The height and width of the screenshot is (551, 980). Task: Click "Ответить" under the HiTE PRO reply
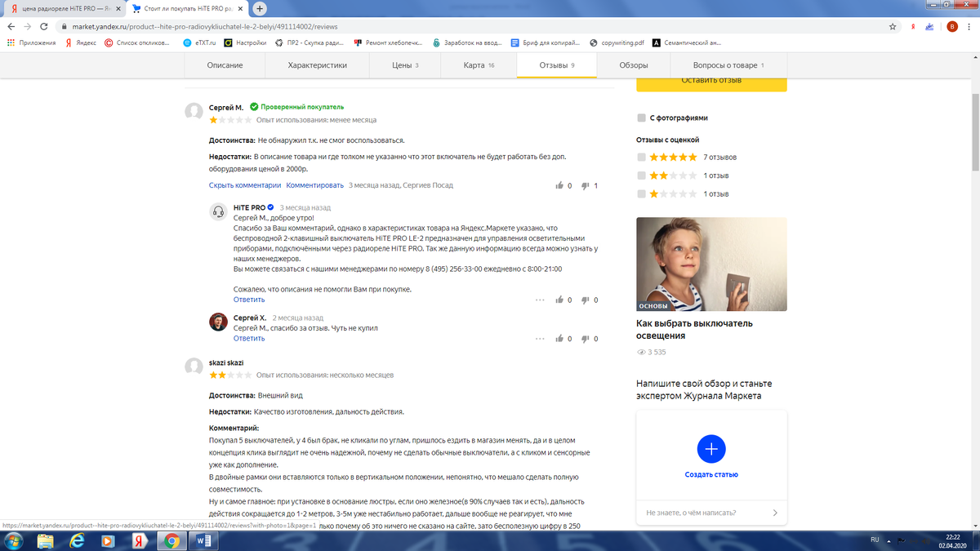[x=249, y=300]
